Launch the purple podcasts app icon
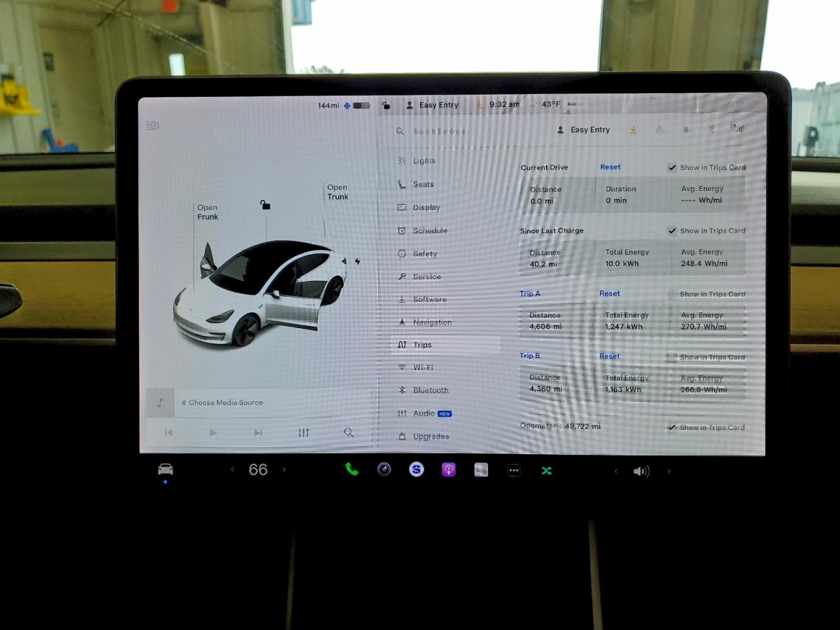This screenshot has height=630, width=840. (449, 470)
